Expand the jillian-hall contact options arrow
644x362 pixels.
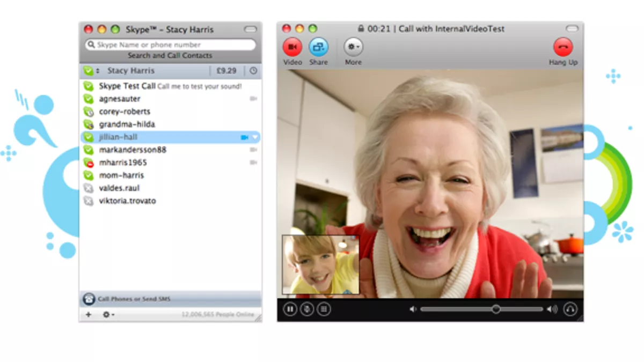(x=255, y=137)
